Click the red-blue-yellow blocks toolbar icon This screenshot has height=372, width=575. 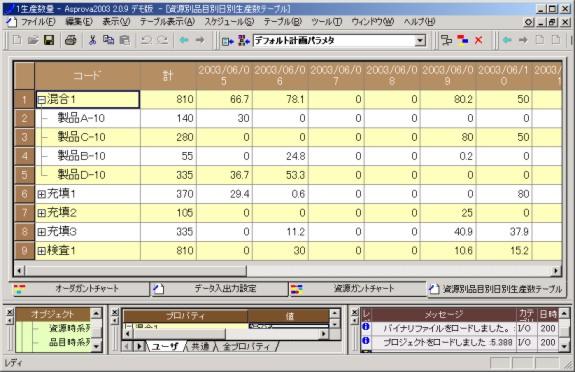462,40
